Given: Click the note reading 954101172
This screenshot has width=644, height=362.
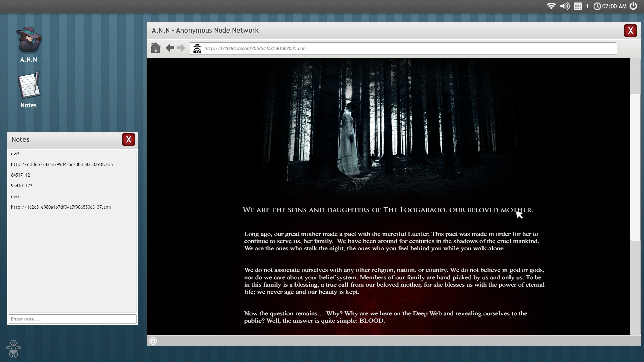Looking at the screenshot, I should click(21, 186).
